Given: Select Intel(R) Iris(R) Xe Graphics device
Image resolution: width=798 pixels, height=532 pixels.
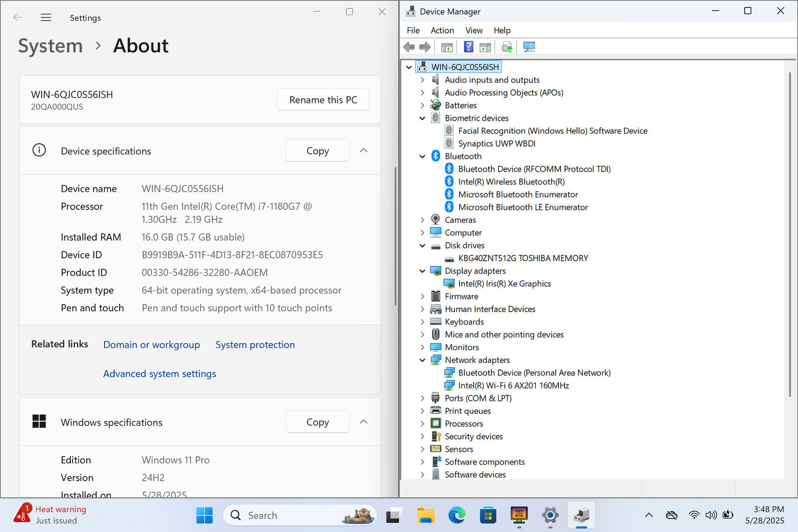Looking at the screenshot, I should point(504,284).
